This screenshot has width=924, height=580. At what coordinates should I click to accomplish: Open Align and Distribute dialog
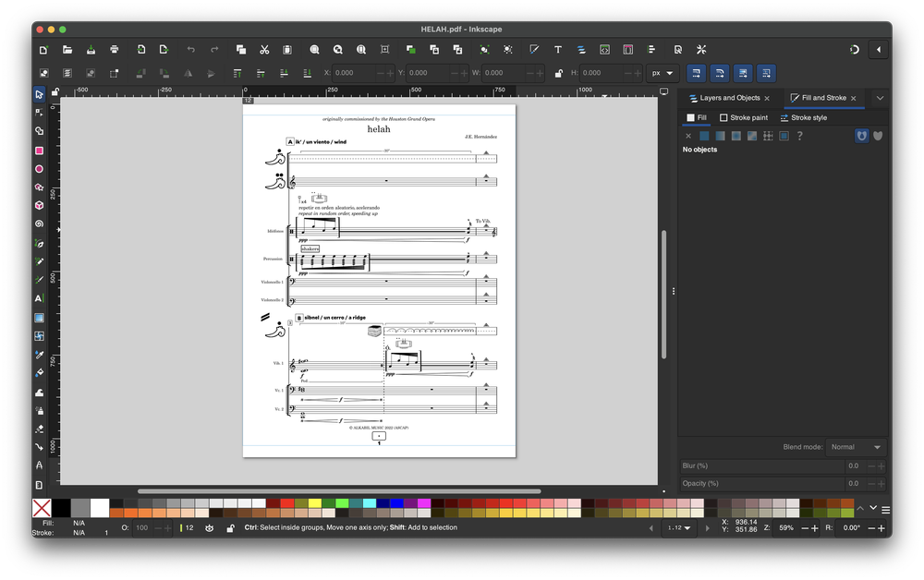[x=651, y=50]
